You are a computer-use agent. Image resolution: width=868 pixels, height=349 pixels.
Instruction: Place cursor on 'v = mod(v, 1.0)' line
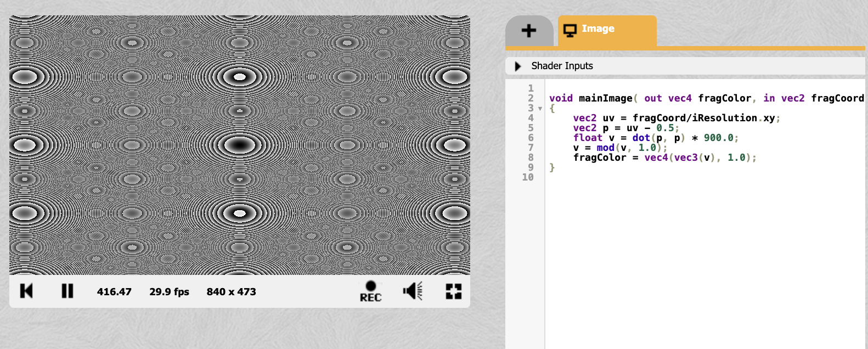click(x=620, y=148)
